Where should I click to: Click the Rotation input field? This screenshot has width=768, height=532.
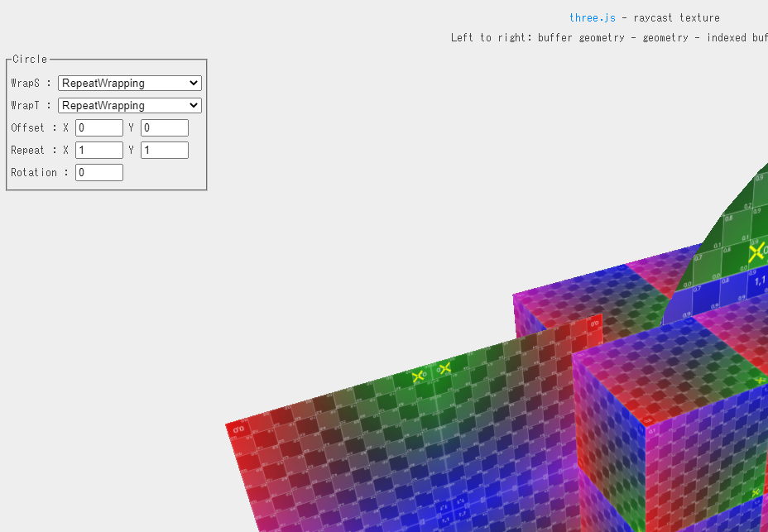[98, 172]
